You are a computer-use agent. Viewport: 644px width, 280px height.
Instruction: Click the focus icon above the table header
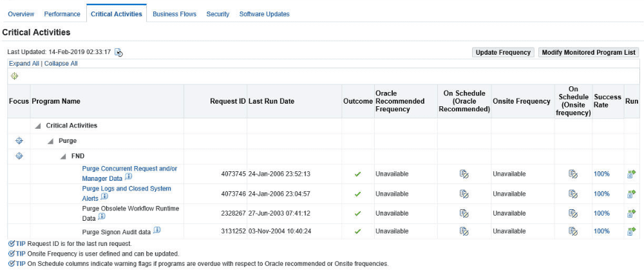click(15, 76)
